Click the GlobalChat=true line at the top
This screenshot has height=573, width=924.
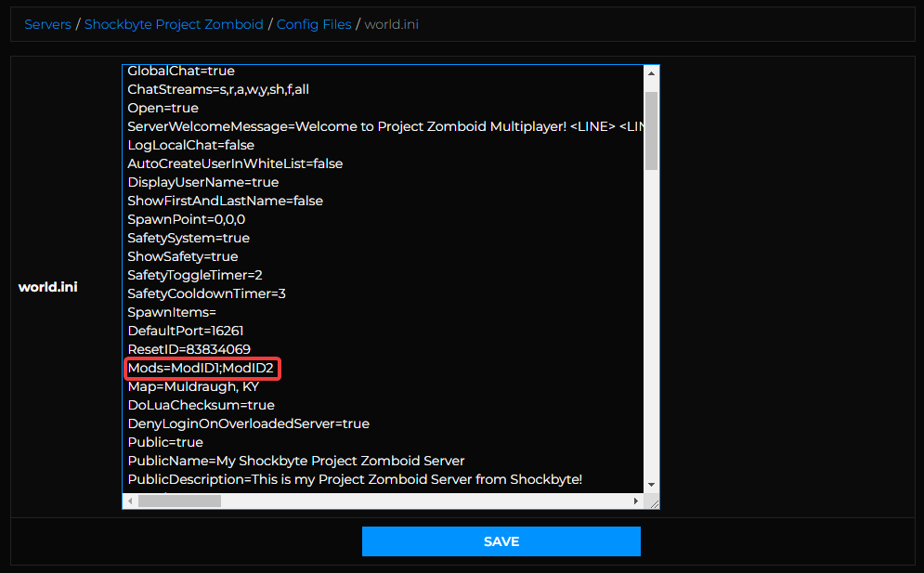point(181,71)
